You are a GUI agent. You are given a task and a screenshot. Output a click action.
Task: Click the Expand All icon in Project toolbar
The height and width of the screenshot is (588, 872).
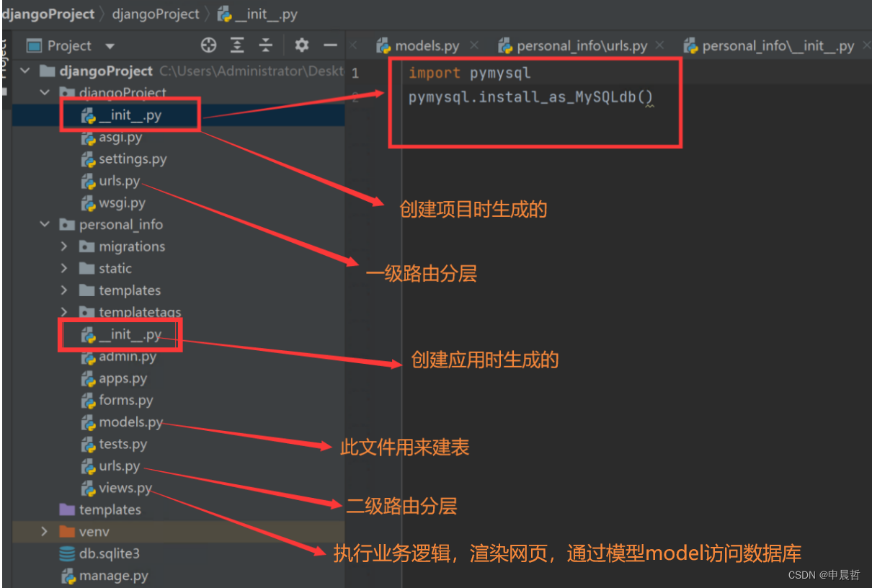click(236, 45)
